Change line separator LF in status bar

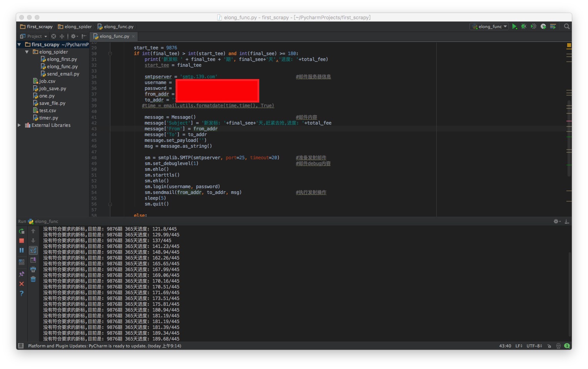pos(519,346)
